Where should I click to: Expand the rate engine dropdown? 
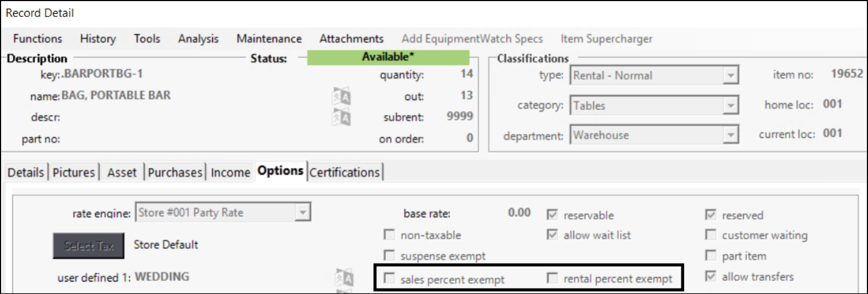(302, 213)
